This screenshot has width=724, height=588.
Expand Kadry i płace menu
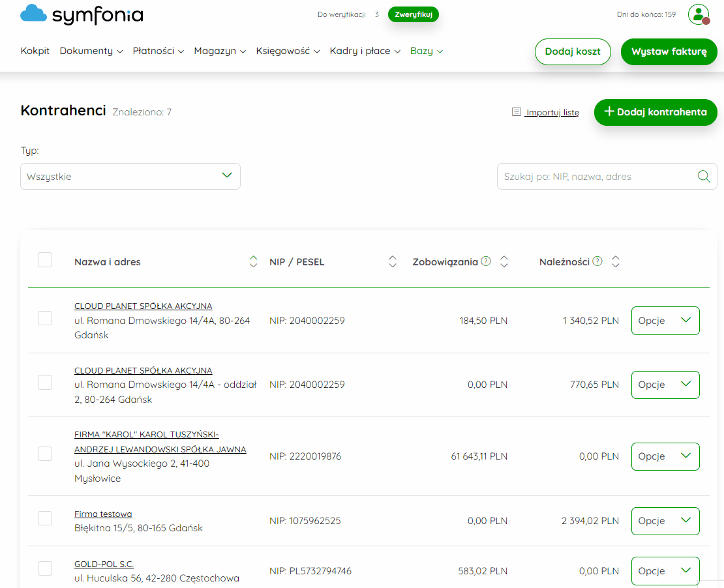pos(365,51)
